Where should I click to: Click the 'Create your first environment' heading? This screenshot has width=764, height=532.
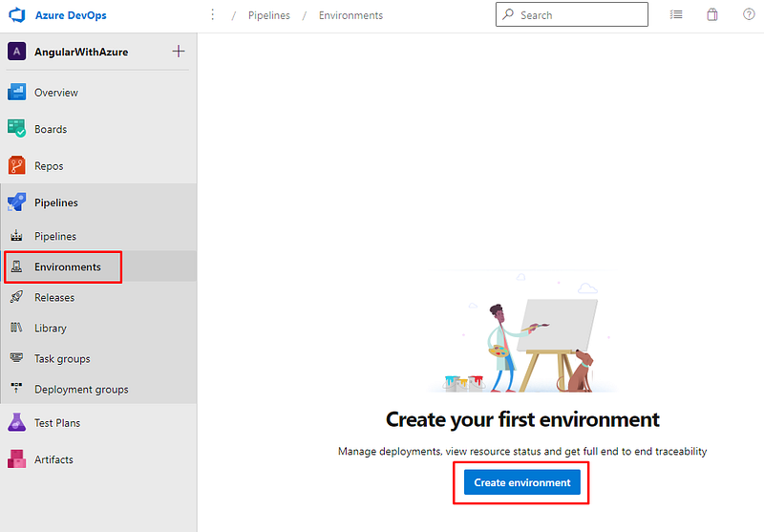click(522, 419)
